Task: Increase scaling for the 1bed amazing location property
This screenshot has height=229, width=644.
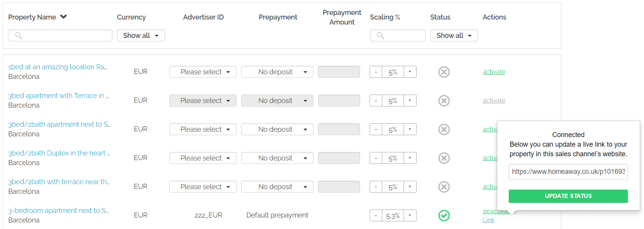Action: (x=410, y=72)
